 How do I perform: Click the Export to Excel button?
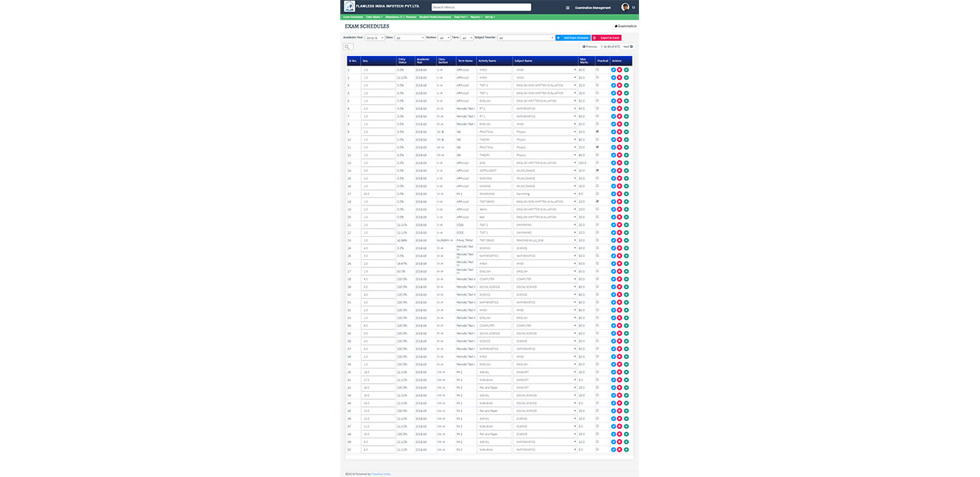point(606,37)
